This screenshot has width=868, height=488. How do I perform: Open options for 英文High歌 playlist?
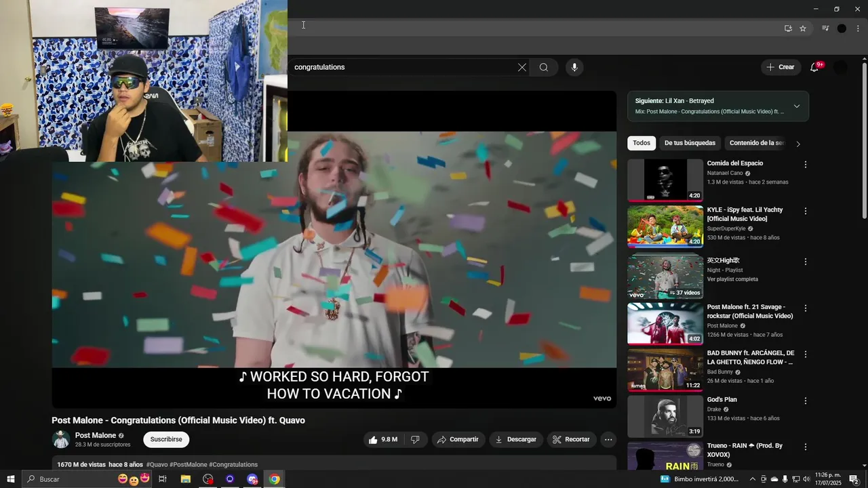(x=806, y=262)
